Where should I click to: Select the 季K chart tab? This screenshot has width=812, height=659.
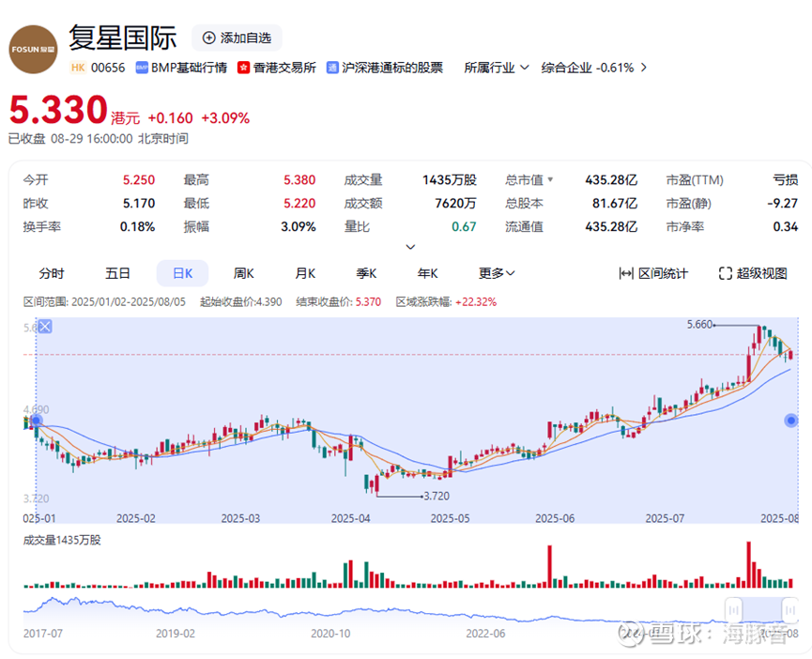[366, 273]
